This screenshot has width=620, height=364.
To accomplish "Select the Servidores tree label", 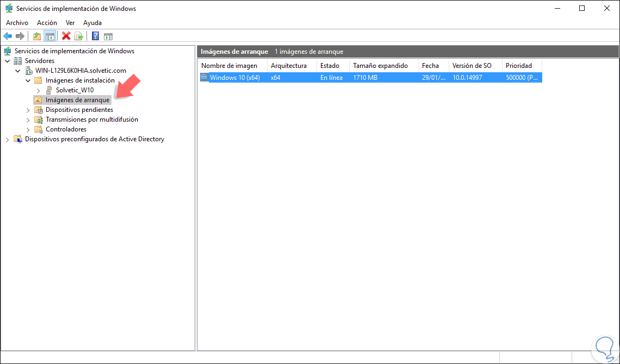I will click(40, 61).
